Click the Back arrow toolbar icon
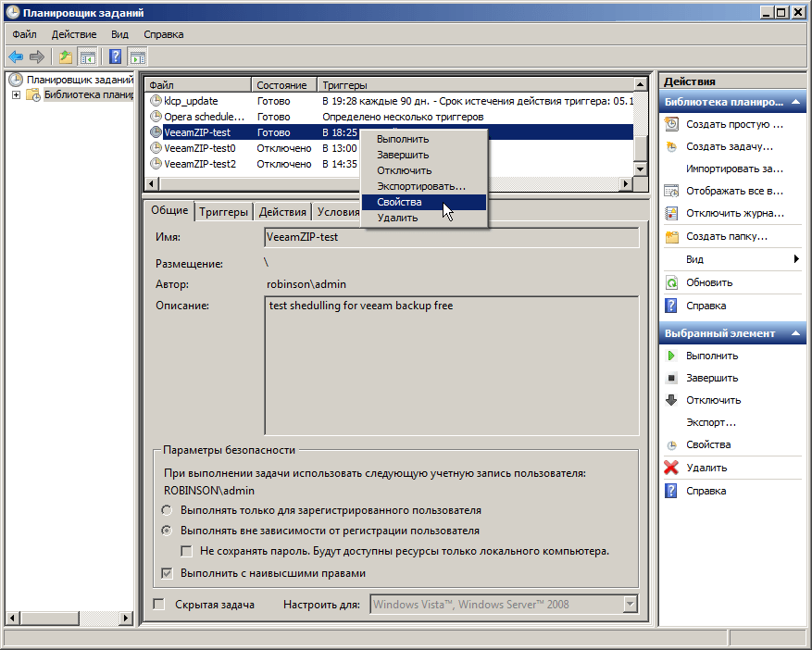 [16, 56]
